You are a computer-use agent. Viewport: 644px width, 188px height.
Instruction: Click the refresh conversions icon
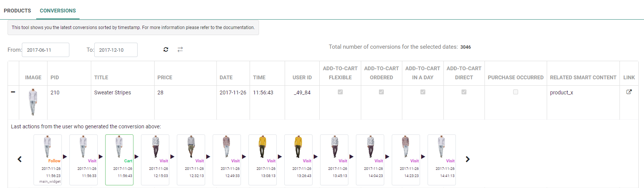[166, 49]
